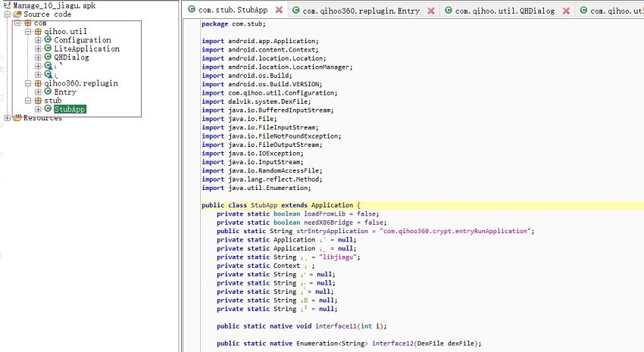Click 'import com.qihoo.util.Configuration;' line

pyautogui.click(x=270, y=92)
